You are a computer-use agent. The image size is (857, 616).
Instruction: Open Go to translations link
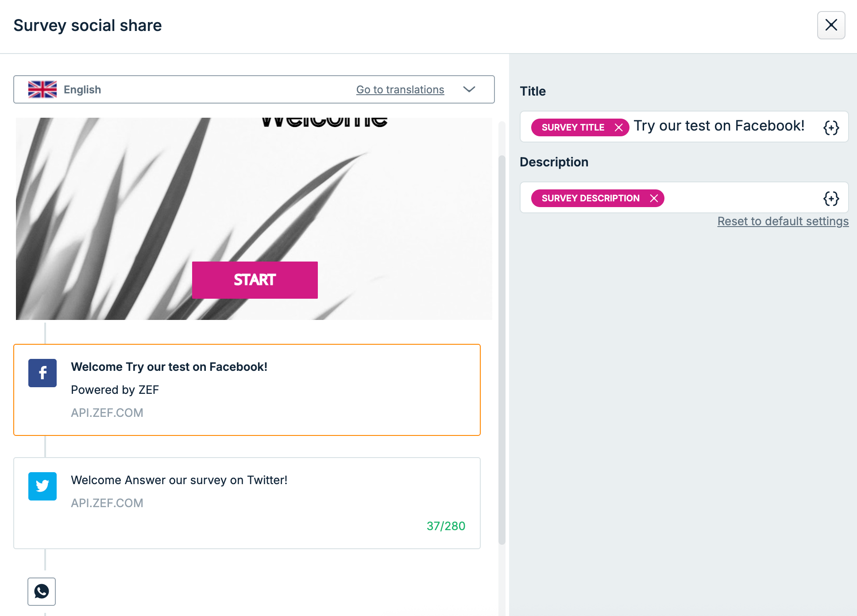tap(400, 89)
